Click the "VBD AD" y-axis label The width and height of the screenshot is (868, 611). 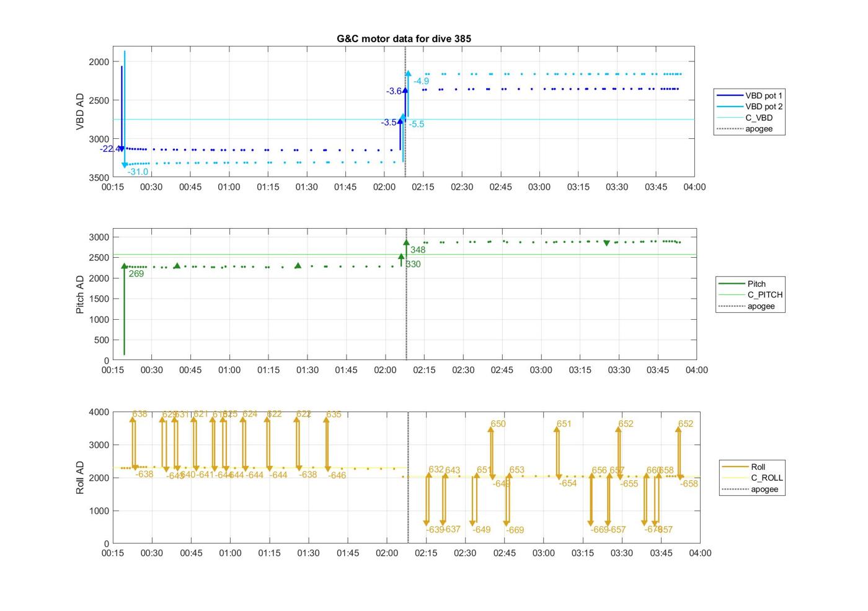pyautogui.click(x=80, y=112)
